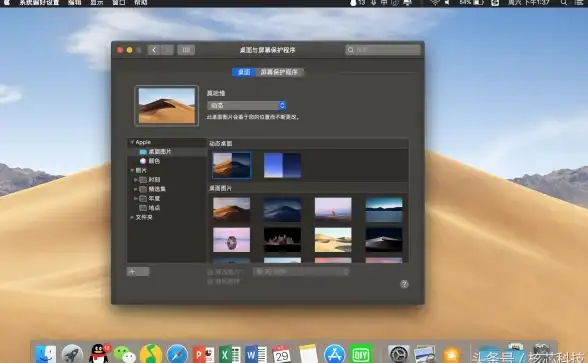Choose pink reflective rock wallpaper
The height and width of the screenshot is (363, 588).
(231, 240)
